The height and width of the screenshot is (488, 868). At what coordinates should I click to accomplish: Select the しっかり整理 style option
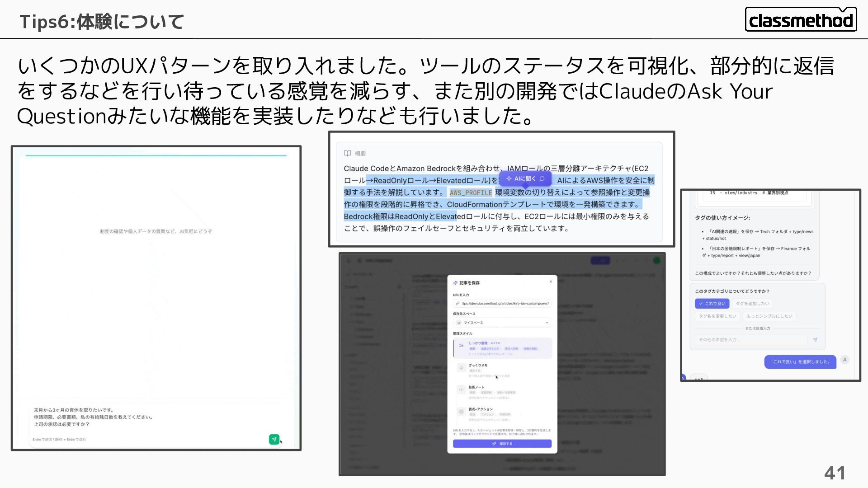click(502, 348)
